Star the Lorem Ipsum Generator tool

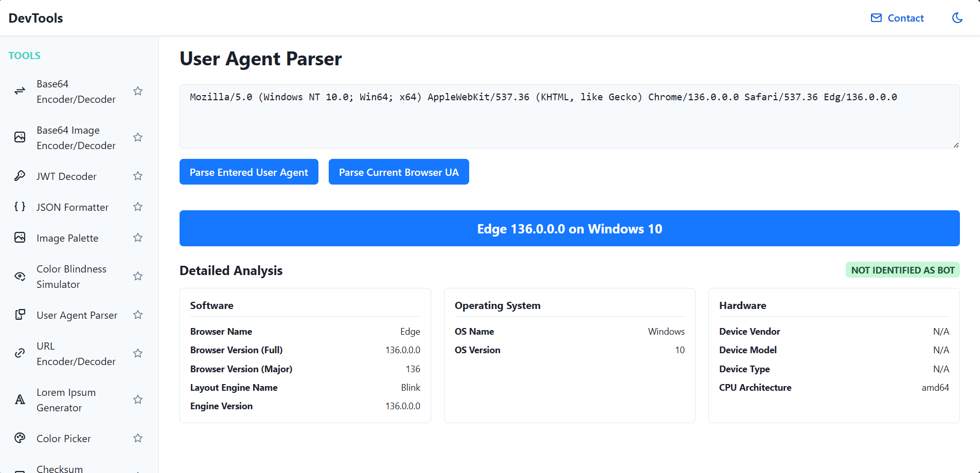click(x=138, y=399)
